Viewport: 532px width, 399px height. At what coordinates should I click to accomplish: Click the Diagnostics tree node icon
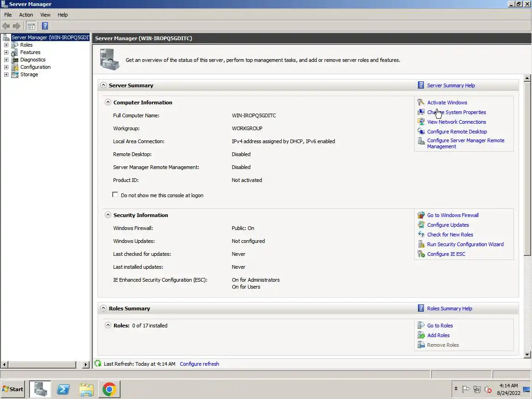click(15, 60)
